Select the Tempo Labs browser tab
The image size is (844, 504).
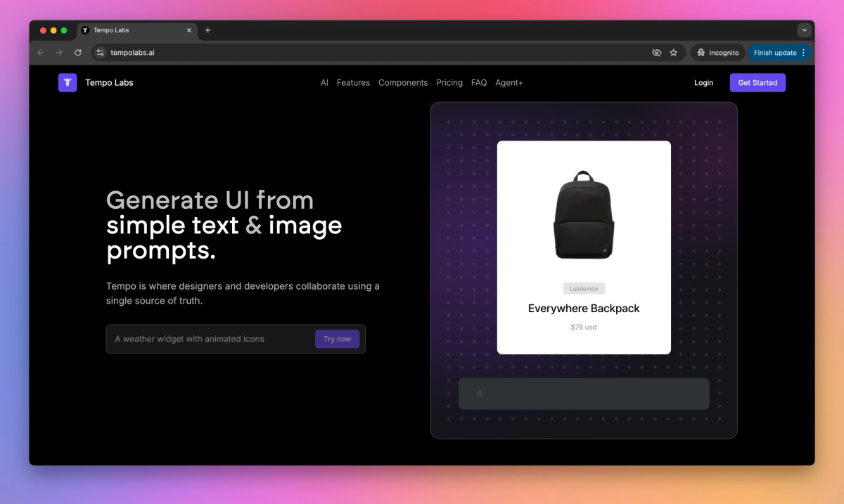pos(136,30)
